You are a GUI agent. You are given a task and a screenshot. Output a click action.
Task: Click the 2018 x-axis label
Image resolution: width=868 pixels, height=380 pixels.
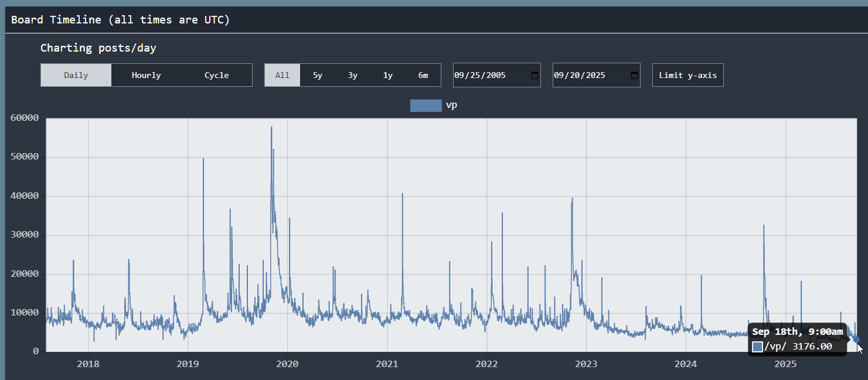[x=88, y=364]
